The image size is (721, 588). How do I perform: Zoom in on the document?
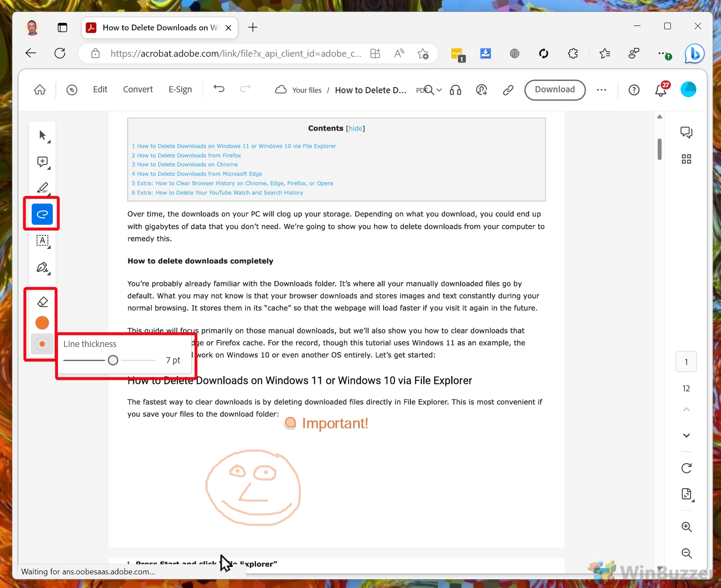687,527
